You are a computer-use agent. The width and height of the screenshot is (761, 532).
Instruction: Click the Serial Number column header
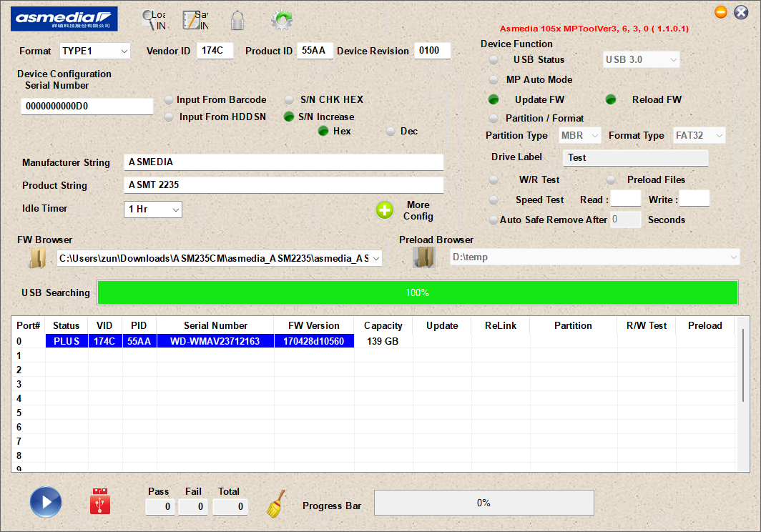click(x=215, y=326)
